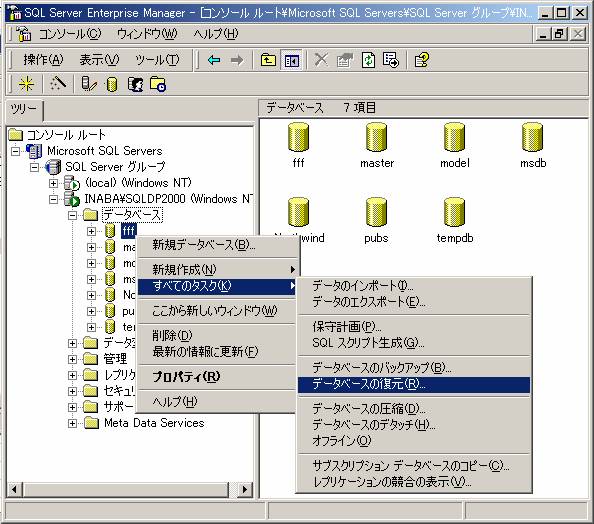Click the New Database cylinder toolbar icon

tap(112, 84)
